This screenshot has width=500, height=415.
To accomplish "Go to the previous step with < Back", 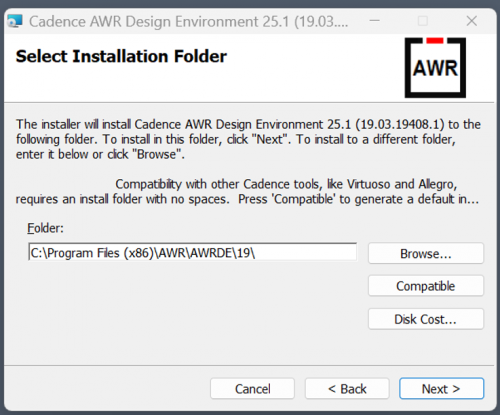I will coord(347,388).
